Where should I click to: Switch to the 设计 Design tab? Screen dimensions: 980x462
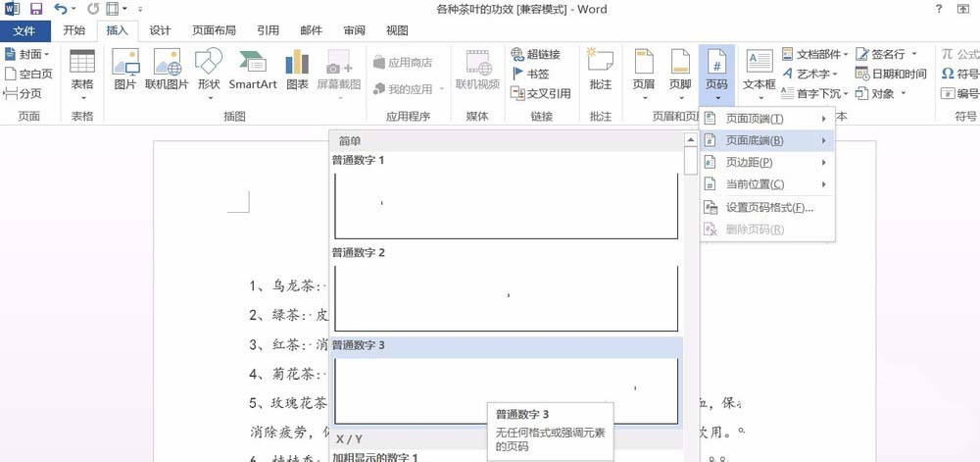click(160, 30)
